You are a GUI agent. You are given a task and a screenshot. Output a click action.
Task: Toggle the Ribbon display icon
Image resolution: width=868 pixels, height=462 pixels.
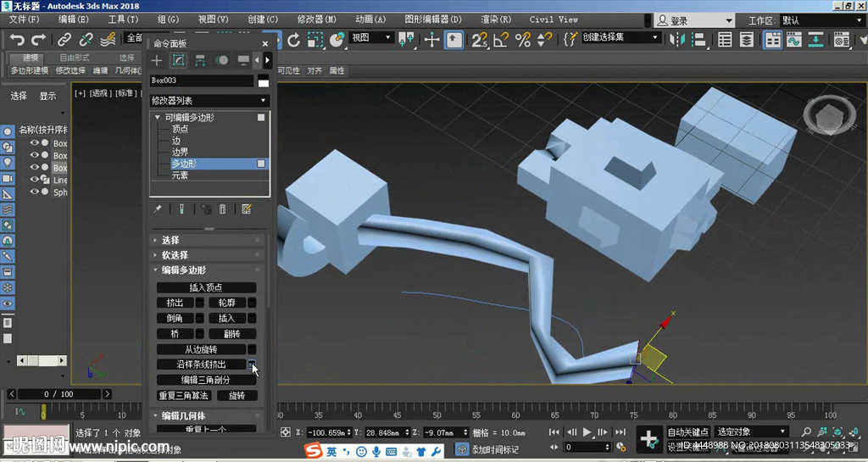click(772, 40)
